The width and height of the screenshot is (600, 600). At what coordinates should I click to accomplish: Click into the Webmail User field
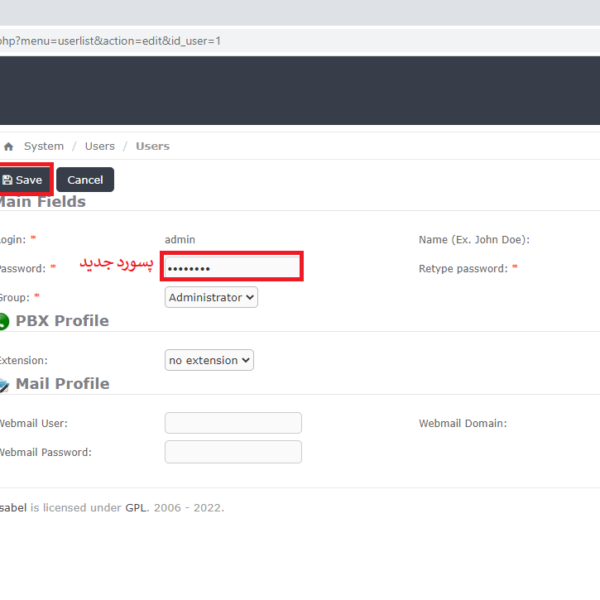point(233,423)
